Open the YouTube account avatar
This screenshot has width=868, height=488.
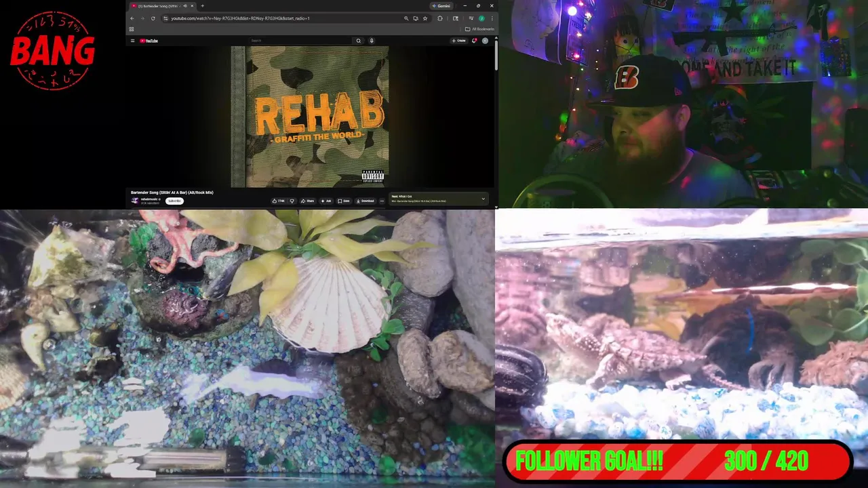point(485,41)
